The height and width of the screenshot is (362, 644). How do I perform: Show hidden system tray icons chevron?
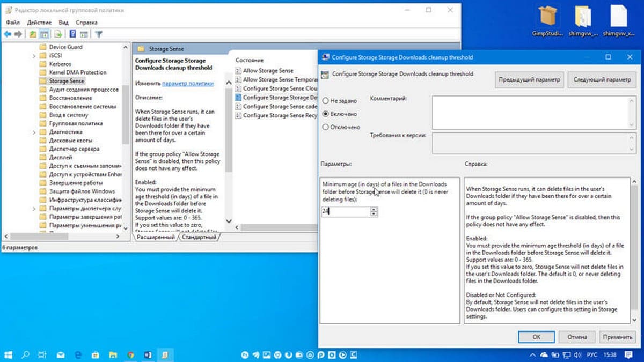(x=532, y=354)
